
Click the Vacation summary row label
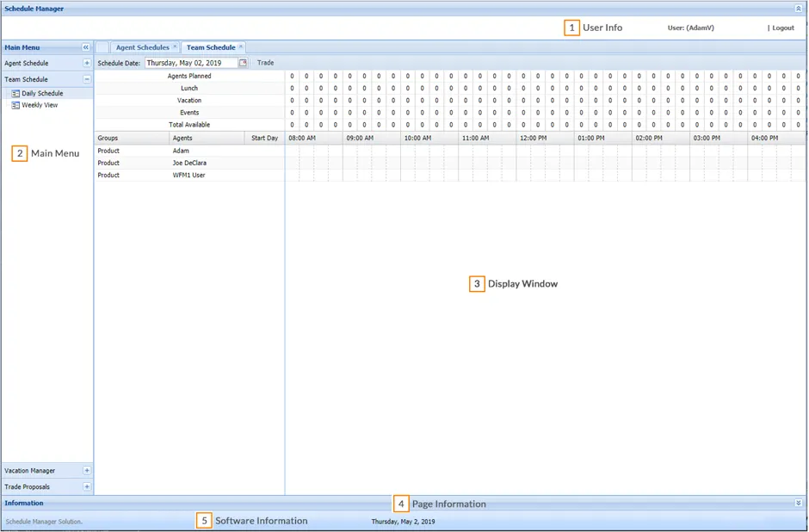point(189,101)
